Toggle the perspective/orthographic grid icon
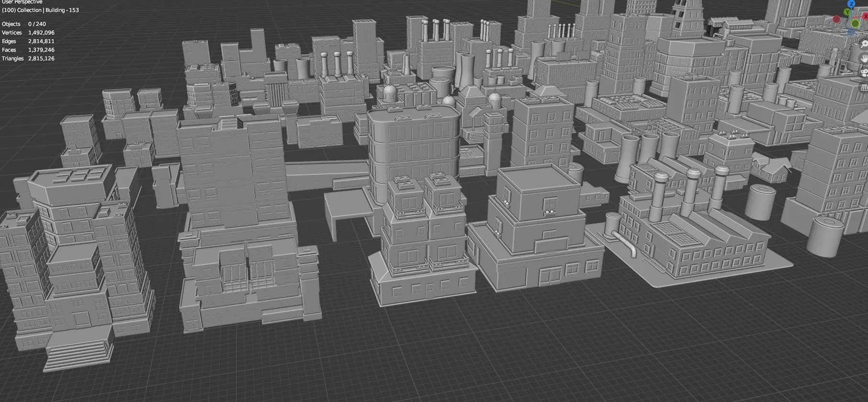Viewport: 868px width, 402px height. [x=864, y=88]
